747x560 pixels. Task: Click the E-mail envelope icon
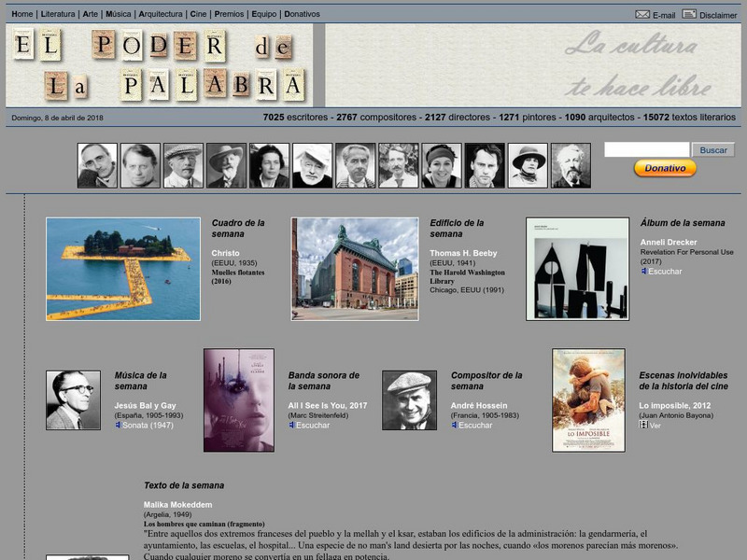coord(642,14)
